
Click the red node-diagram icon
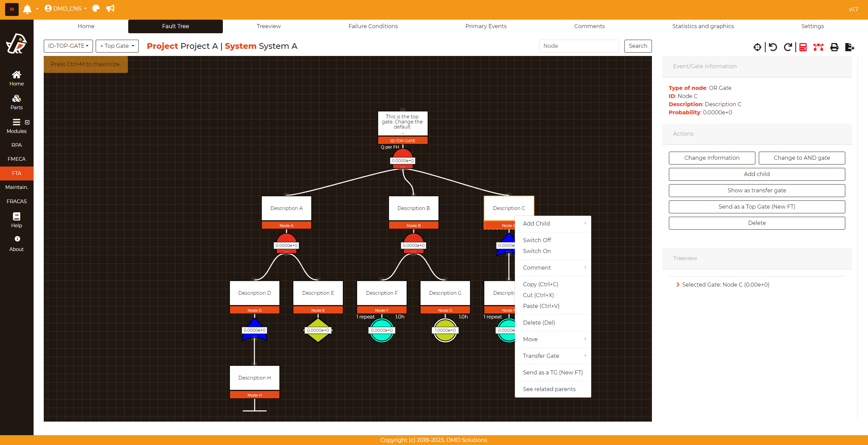point(818,47)
